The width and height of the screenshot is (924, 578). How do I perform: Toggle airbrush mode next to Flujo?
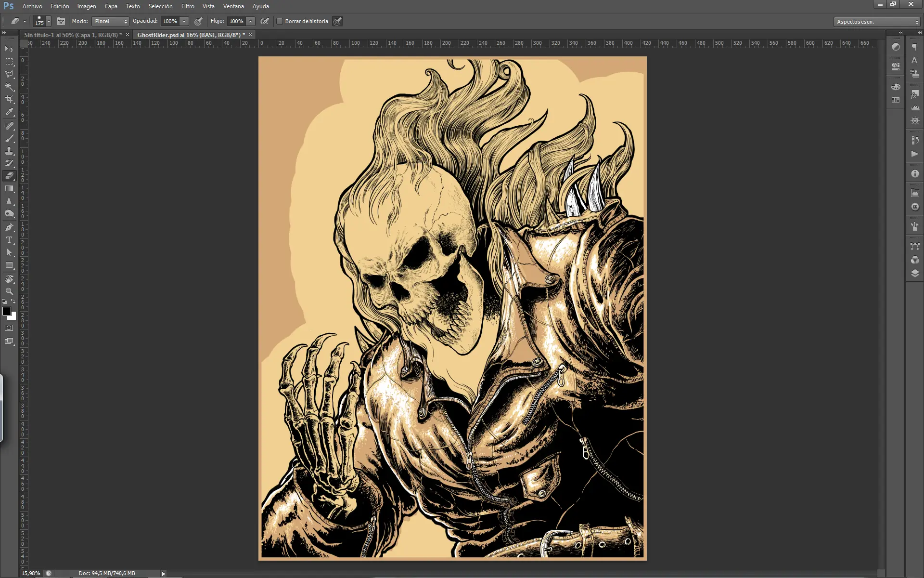(x=265, y=21)
